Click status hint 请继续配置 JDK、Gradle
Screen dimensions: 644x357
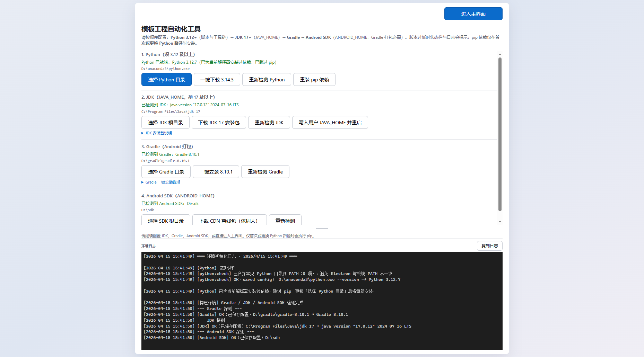(x=228, y=236)
